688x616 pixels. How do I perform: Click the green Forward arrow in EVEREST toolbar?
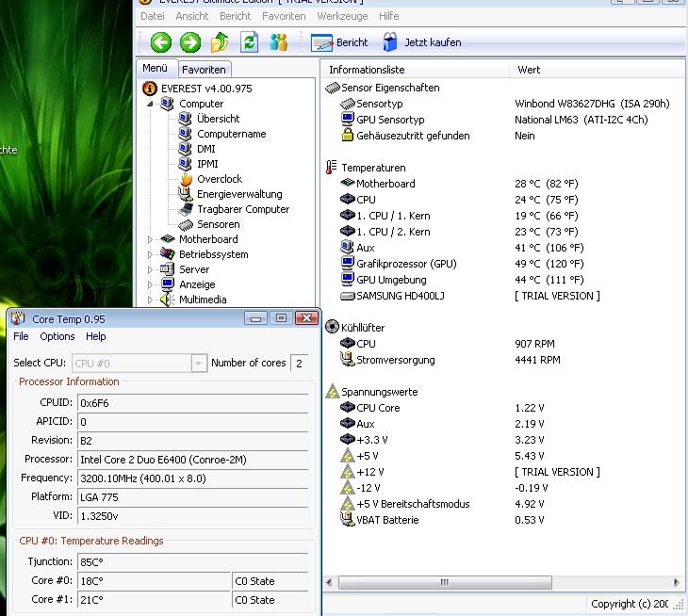pos(190,42)
